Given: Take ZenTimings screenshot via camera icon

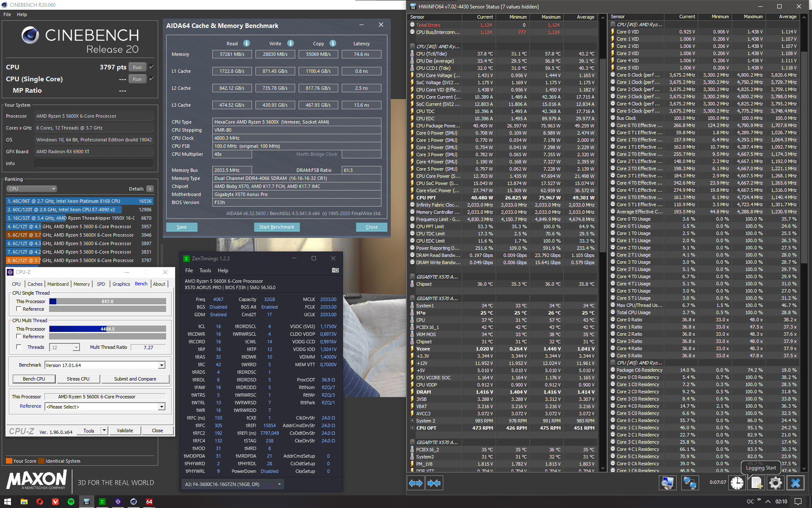Looking at the screenshot, I should [335, 270].
